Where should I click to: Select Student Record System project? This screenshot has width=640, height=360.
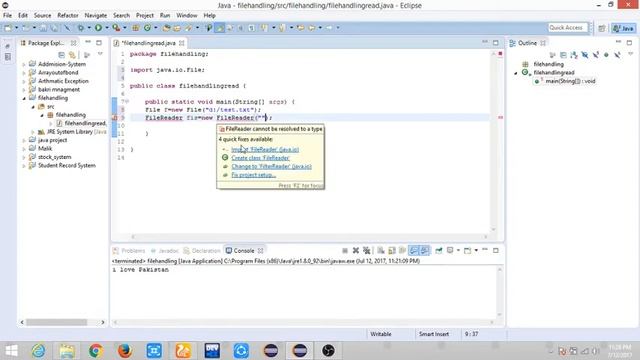click(x=67, y=165)
